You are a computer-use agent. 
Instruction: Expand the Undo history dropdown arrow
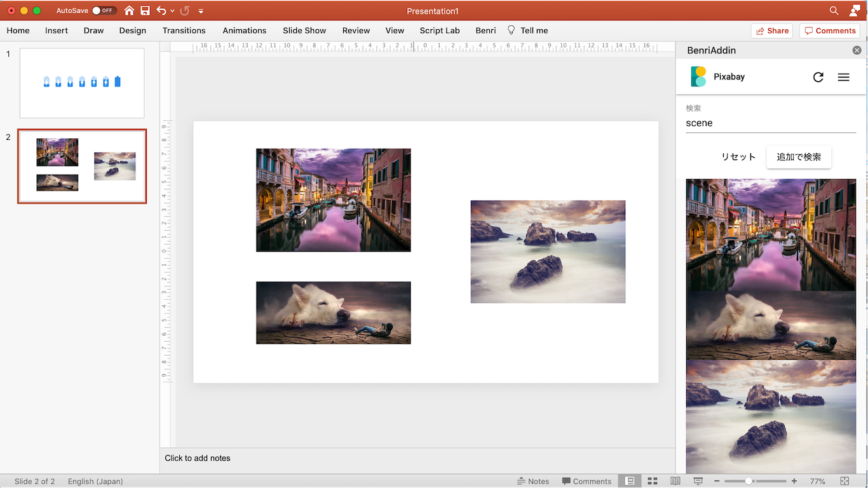click(172, 11)
